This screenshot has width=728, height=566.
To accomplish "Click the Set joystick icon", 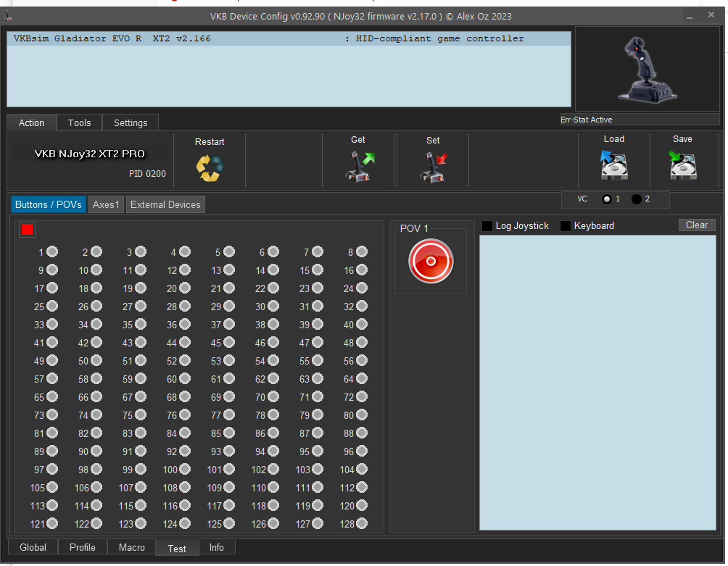I will click(x=434, y=167).
